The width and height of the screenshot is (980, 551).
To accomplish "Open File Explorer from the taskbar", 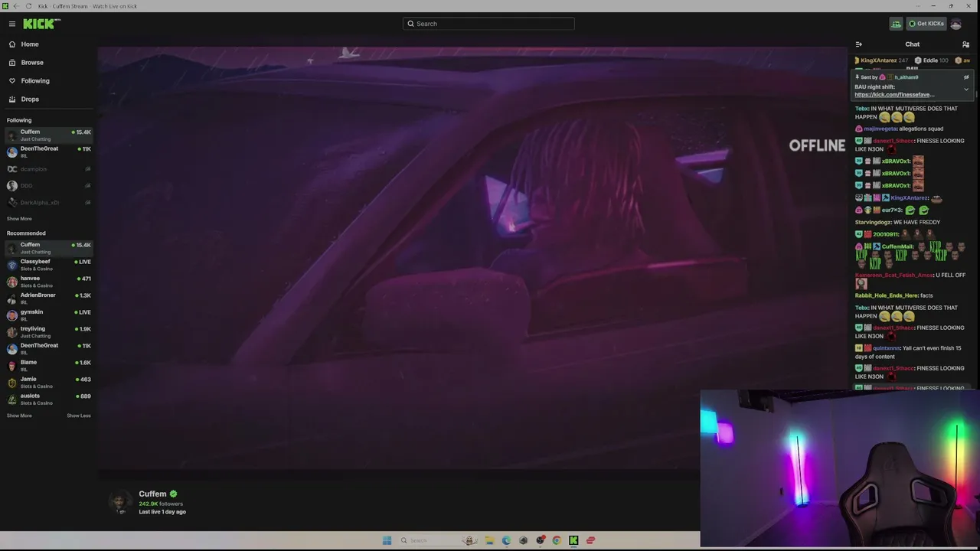I will tap(489, 540).
